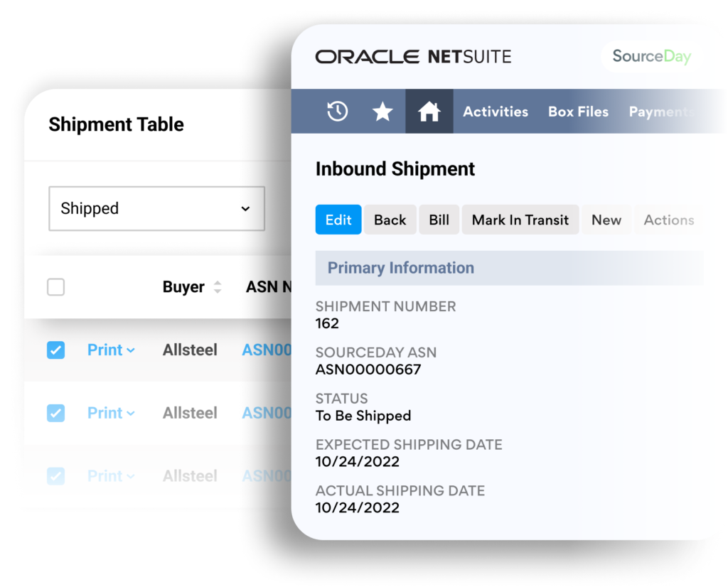Select actual shipping date value

[x=358, y=507]
